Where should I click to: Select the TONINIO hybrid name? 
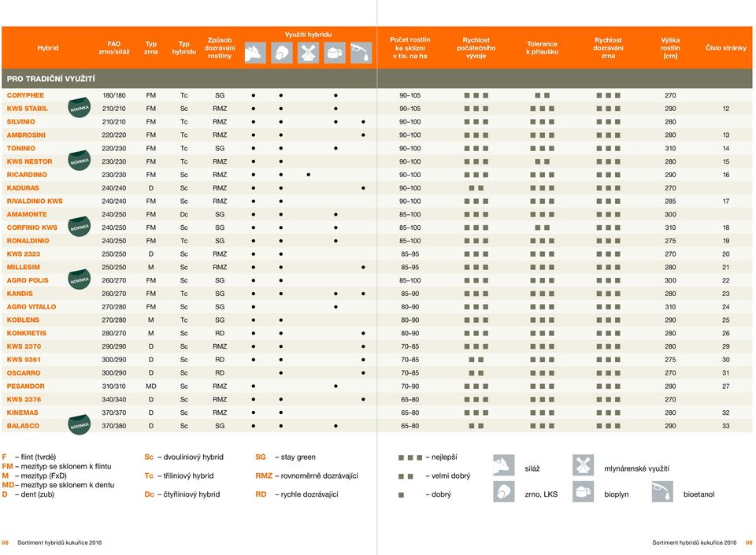point(20,148)
